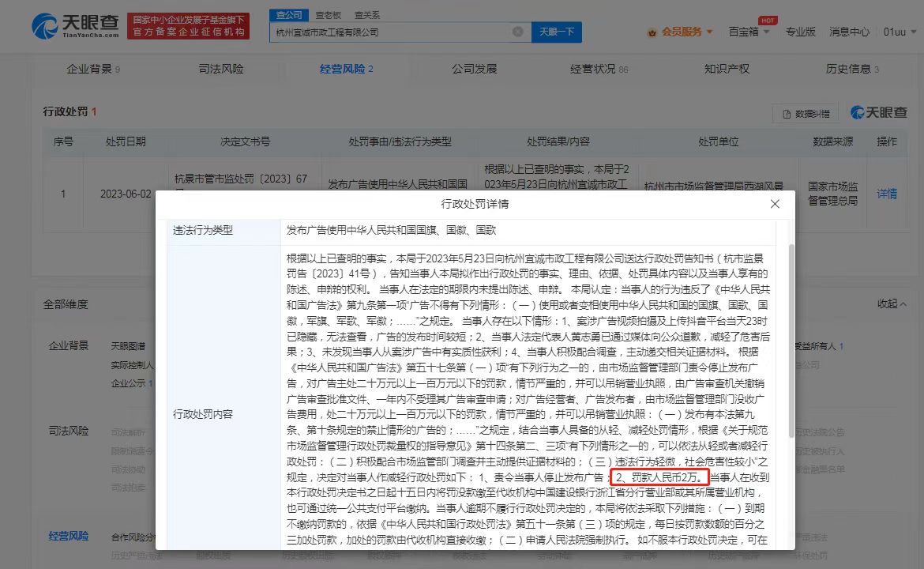Click the 会员服务 crown icon
The image size is (924, 569).
[652, 32]
